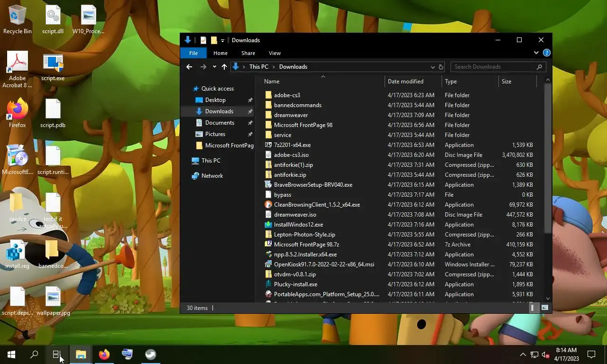Image resolution: width=607 pixels, height=364 pixels.
Task: Open File Explorer Help icon
Action: pos(546,53)
